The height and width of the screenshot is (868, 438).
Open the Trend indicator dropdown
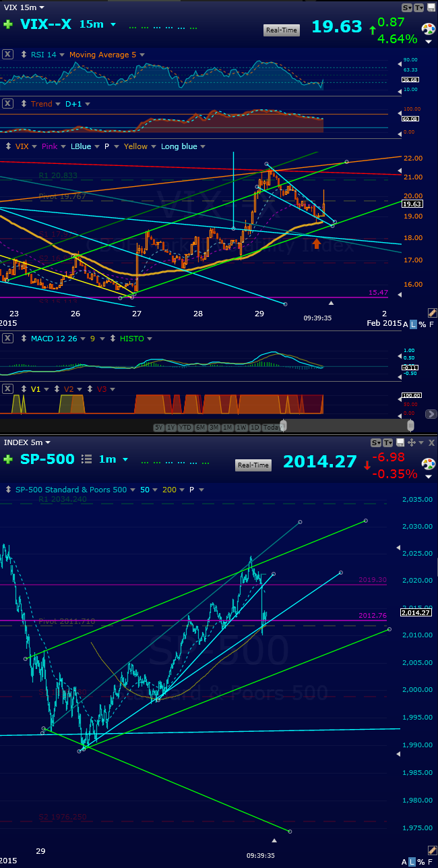coord(58,104)
